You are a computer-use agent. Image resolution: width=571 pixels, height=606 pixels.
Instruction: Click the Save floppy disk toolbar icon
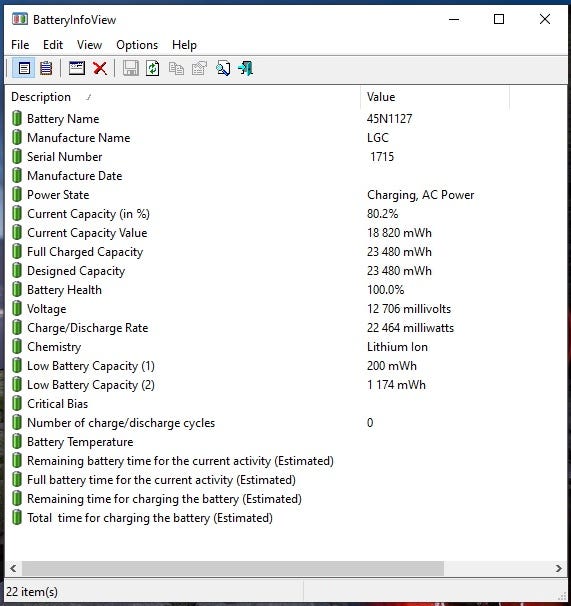click(130, 69)
